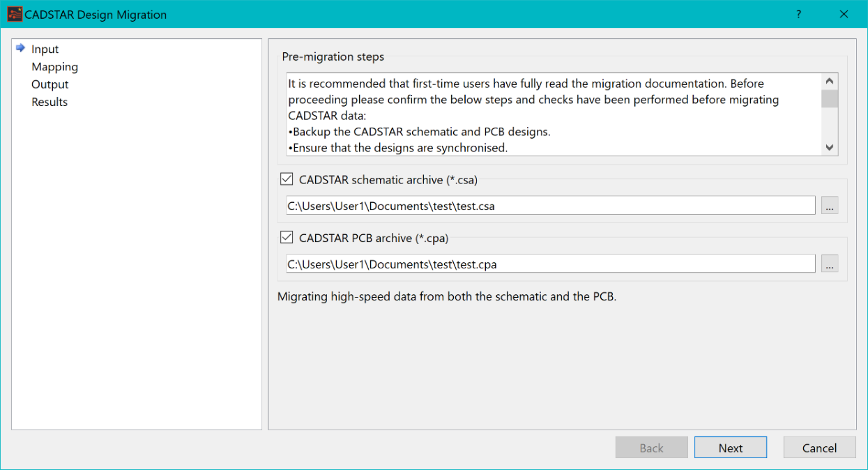Click the blue arrow beside Input
The width and height of the screenshot is (868, 470).
[21, 48]
